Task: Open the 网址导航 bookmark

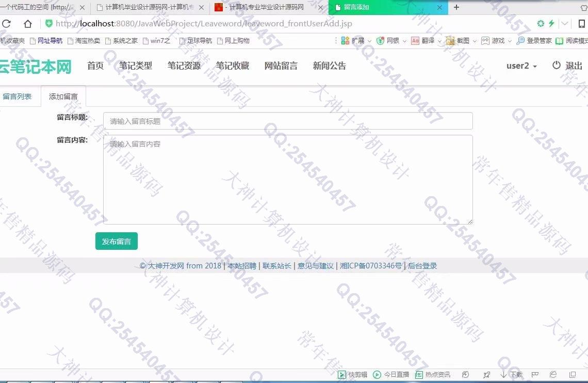Action: pyautogui.click(x=46, y=40)
